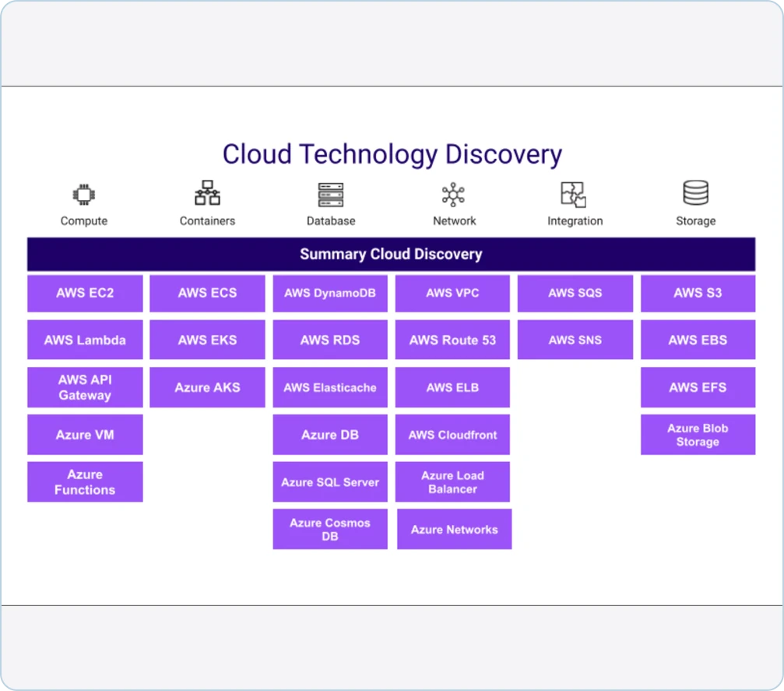
Task: Select the AWS RDS tile
Action: coord(330,340)
